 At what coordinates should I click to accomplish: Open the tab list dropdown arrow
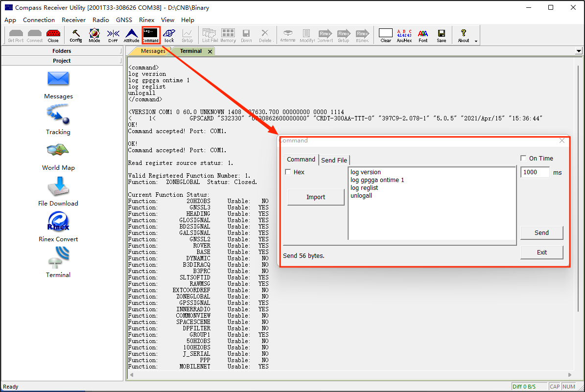tap(579, 51)
